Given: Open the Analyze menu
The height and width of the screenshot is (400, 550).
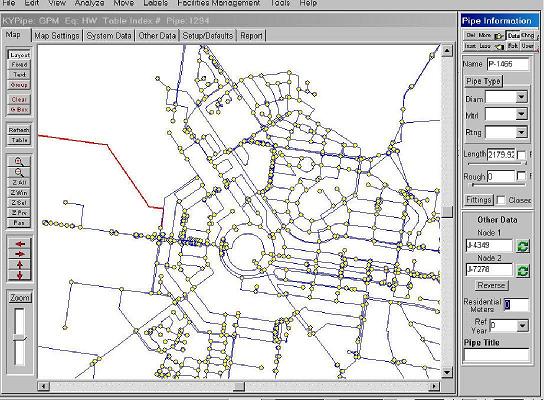Looking at the screenshot, I should [89, 3].
